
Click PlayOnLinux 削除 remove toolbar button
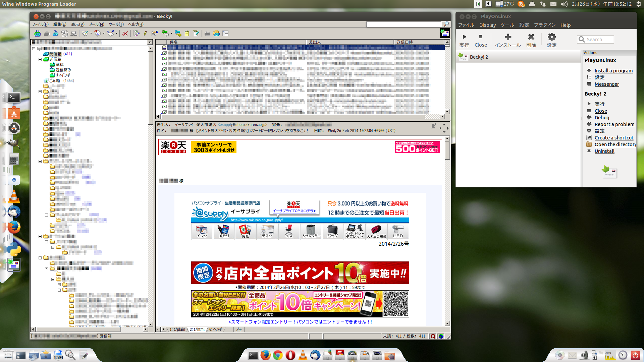531,40
